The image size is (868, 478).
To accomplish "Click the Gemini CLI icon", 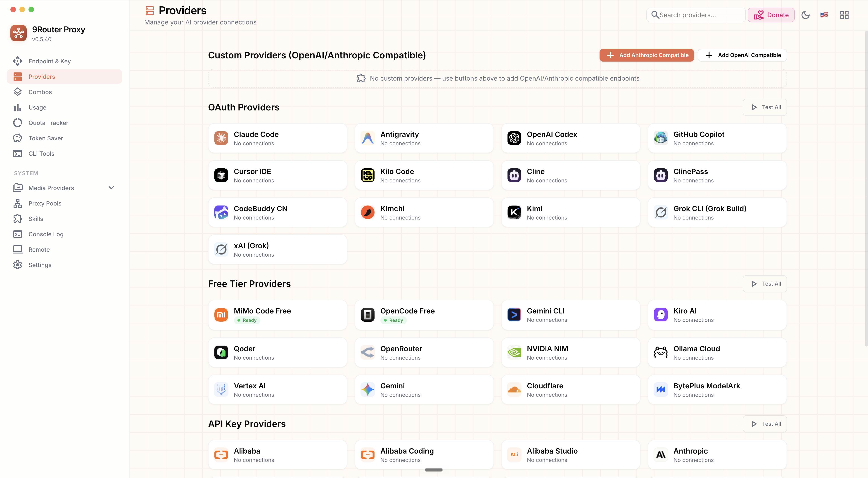I will tap(514, 315).
